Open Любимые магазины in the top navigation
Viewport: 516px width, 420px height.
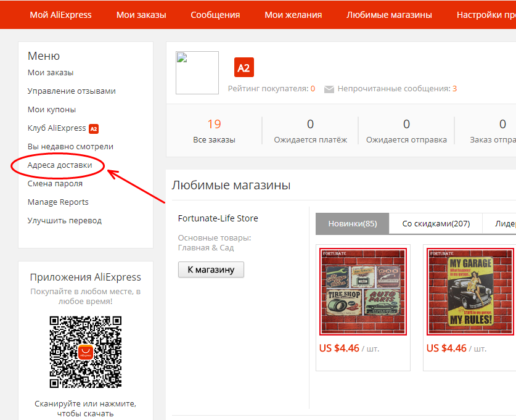point(389,15)
